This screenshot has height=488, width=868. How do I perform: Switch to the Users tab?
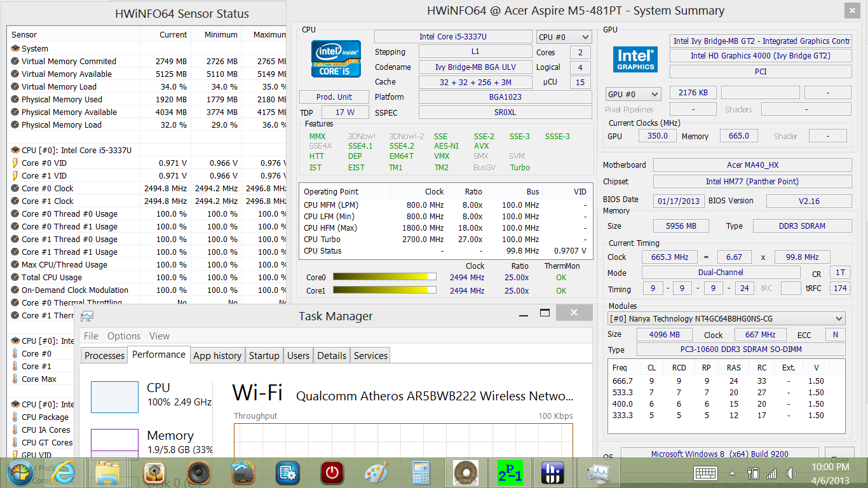[x=298, y=355]
